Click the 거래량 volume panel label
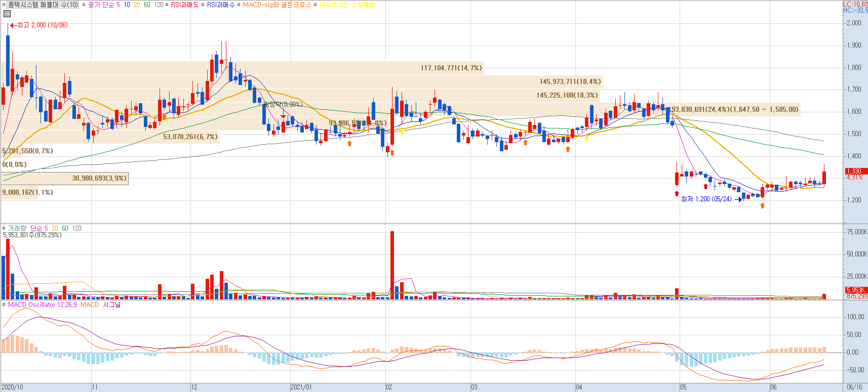Image resolution: width=868 pixels, height=392 pixels. pos(17,228)
